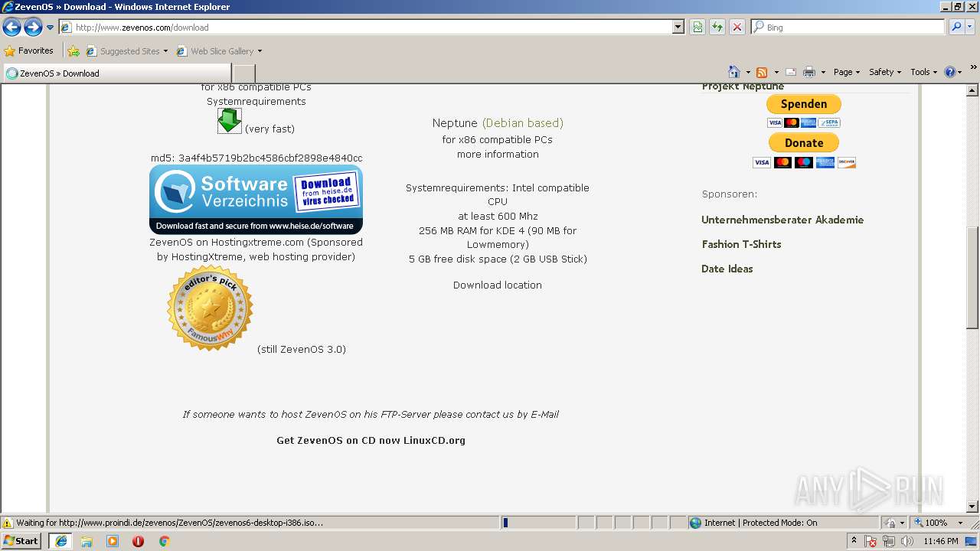This screenshot has height=551, width=980.
Task: Open the Tools menu
Action: click(x=923, y=72)
